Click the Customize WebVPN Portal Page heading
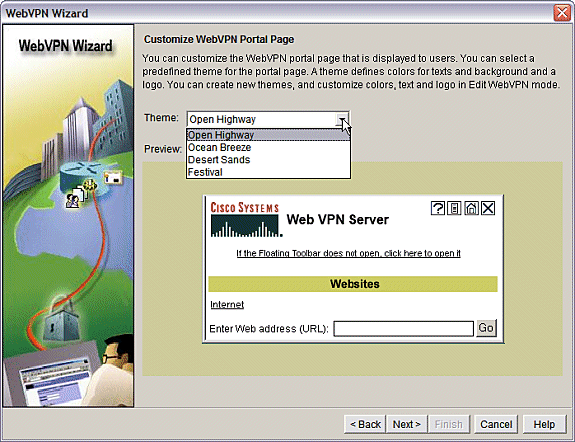This screenshot has height=442, width=575. point(219,39)
